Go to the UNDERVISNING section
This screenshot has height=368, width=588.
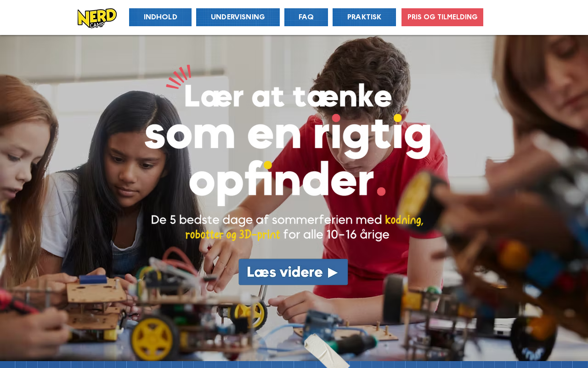pos(238,17)
